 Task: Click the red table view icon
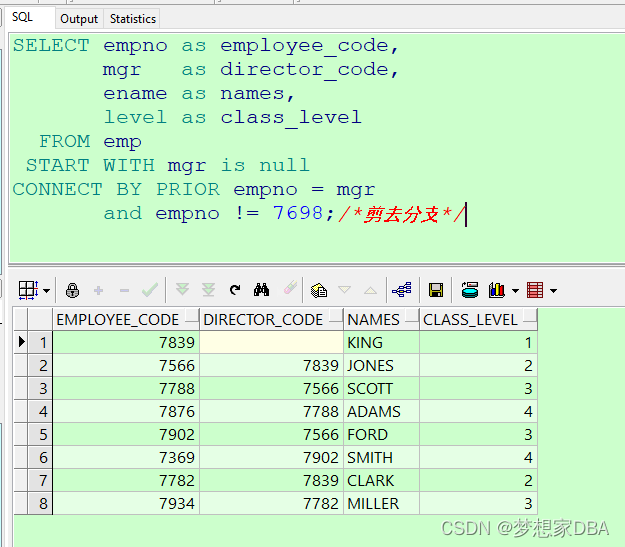point(535,290)
